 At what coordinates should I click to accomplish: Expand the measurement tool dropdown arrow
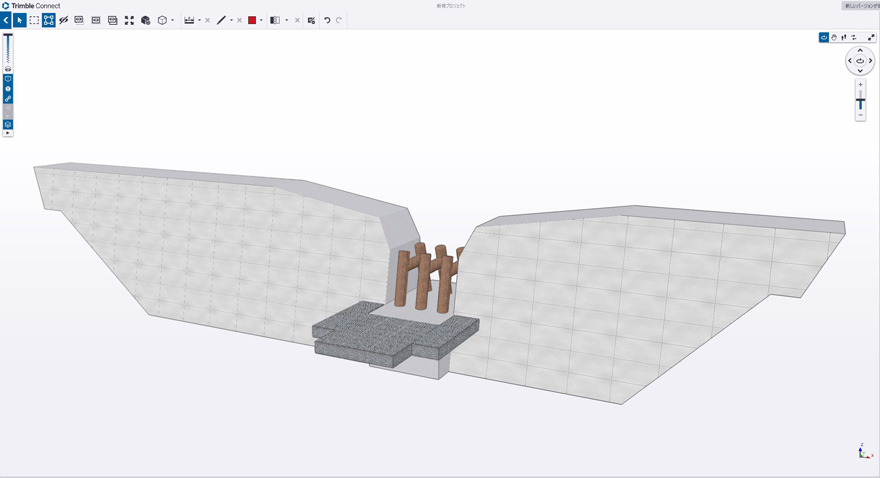(199, 20)
